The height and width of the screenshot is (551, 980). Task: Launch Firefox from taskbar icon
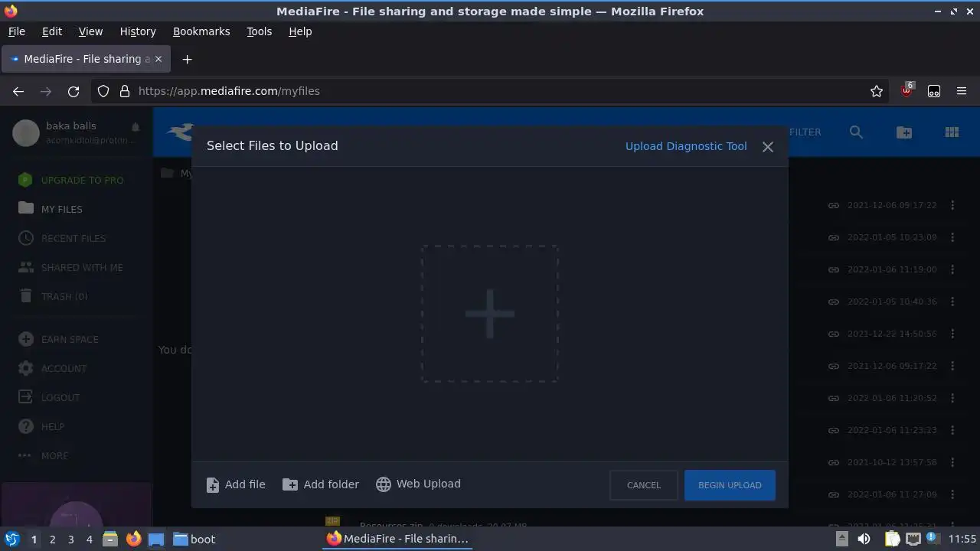[133, 539]
